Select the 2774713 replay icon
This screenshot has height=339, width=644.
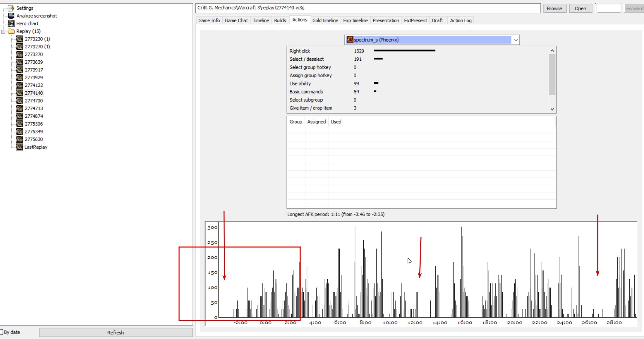(x=20, y=108)
